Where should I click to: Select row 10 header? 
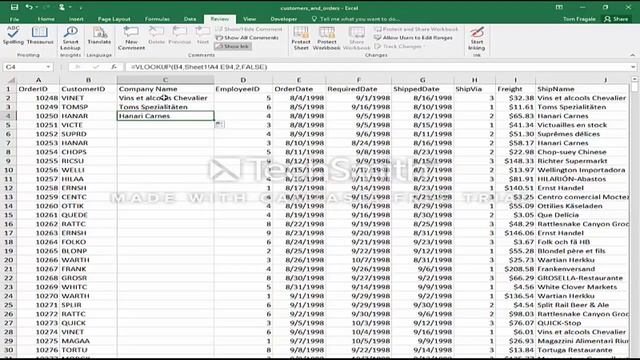9,170
